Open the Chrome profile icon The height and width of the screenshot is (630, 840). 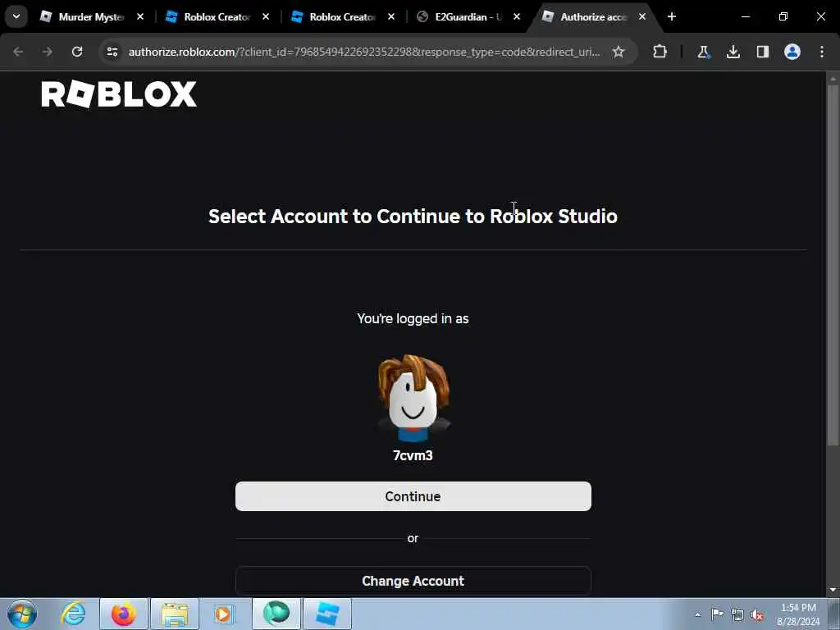(792, 52)
